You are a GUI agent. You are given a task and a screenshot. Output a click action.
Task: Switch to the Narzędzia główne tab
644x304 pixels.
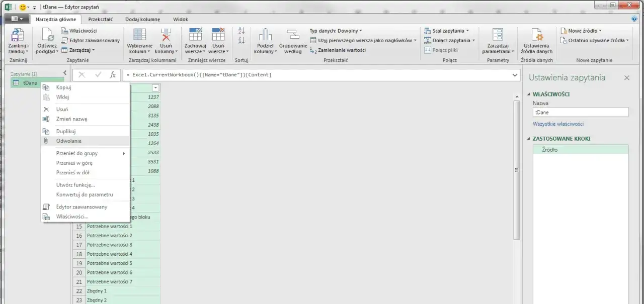tap(56, 19)
